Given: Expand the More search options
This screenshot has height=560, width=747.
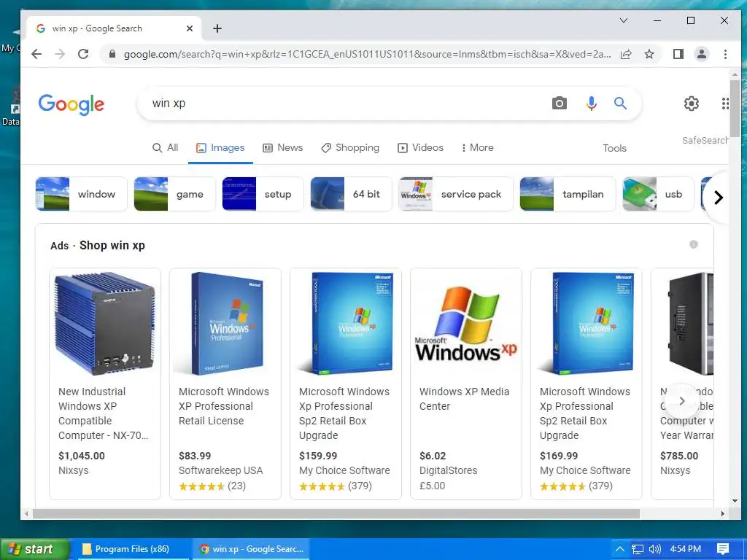Looking at the screenshot, I should (x=477, y=147).
